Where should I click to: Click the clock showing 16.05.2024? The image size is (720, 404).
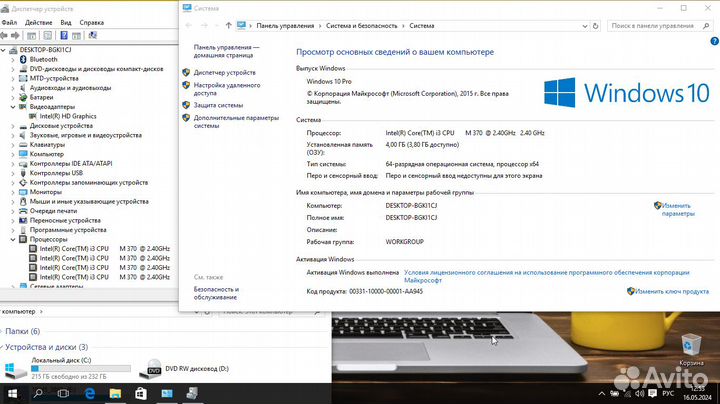[697, 393]
